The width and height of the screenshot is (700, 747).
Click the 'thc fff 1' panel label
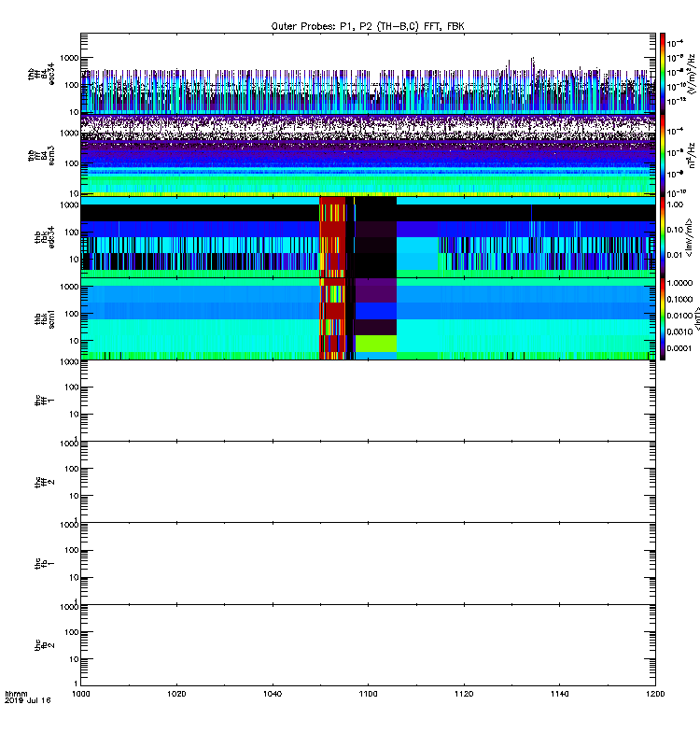(45, 401)
